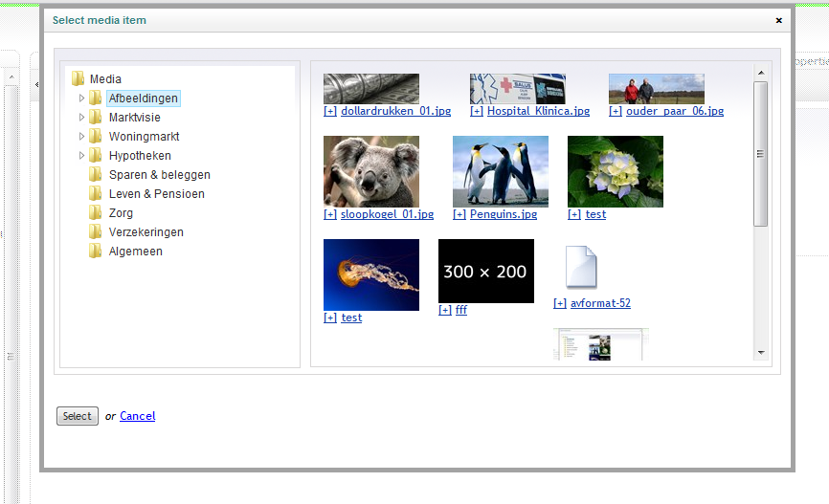Choose the koala thumbnail image

tap(370, 171)
